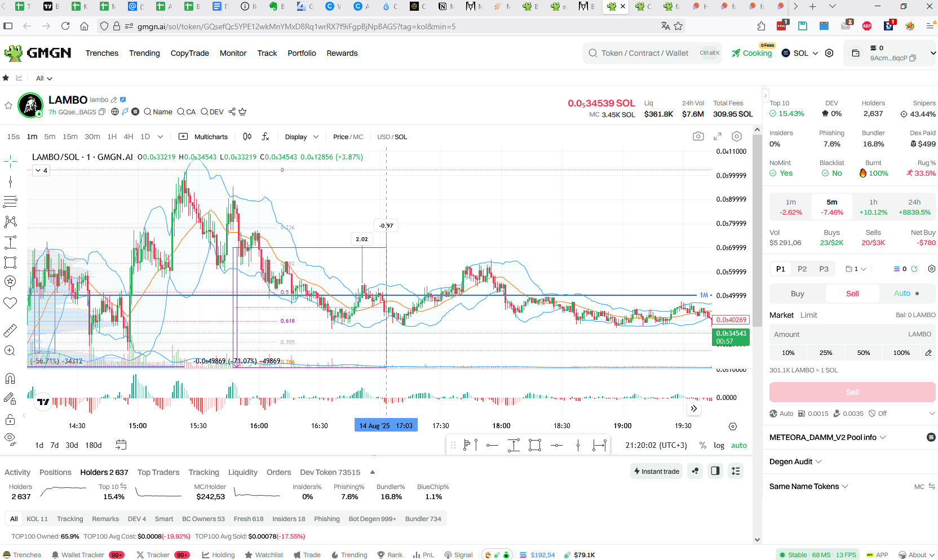Viewport: 938px width, 560px height.
Task: Activate the chart zoom-in tool
Action: 10,350
